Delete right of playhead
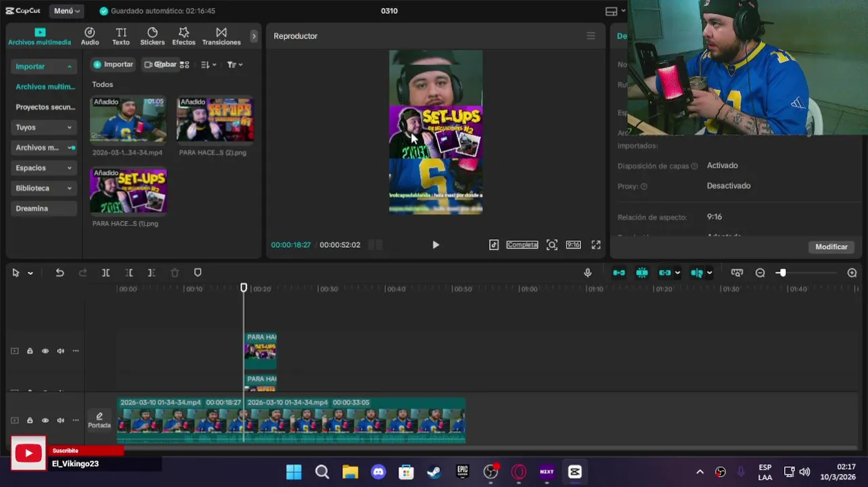Viewport: 868px width, 487px height. coord(152,273)
